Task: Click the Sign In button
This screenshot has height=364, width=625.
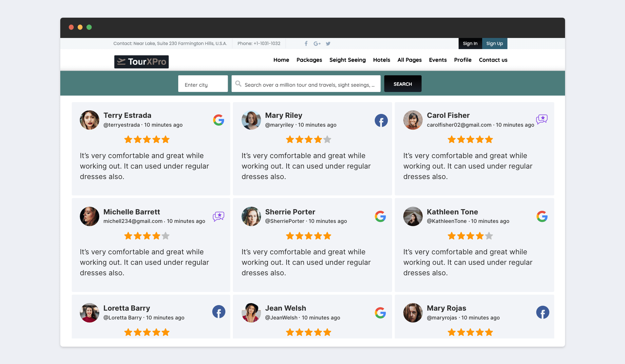Action: (470, 43)
